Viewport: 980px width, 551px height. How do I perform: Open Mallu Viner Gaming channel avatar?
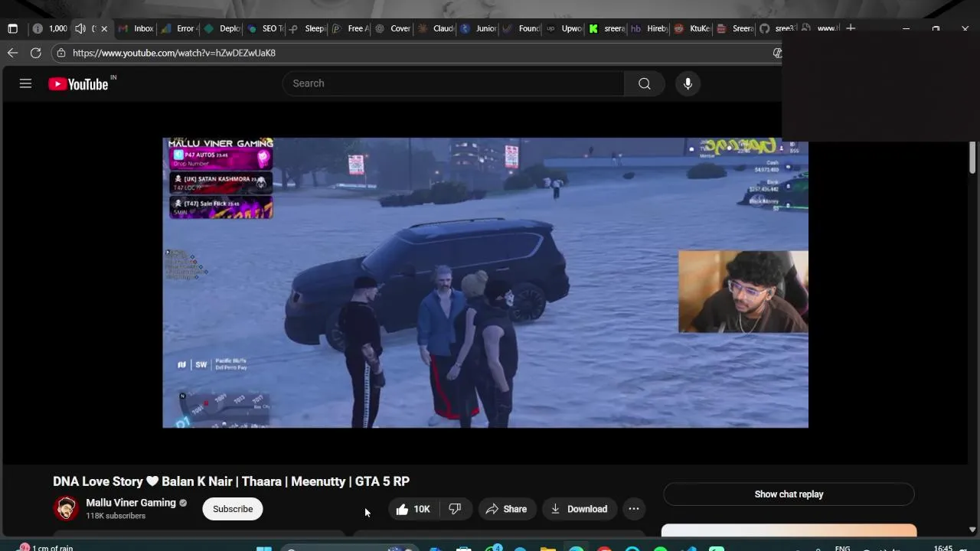coord(66,509)
